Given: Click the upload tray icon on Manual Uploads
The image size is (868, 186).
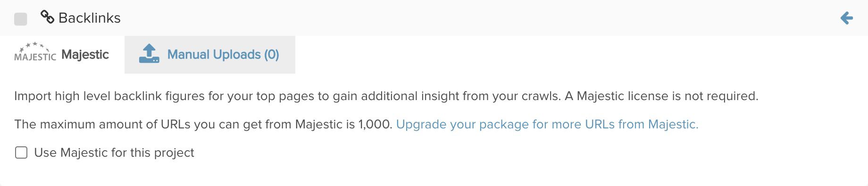Looking at the screenshot, I should (149, 54).
